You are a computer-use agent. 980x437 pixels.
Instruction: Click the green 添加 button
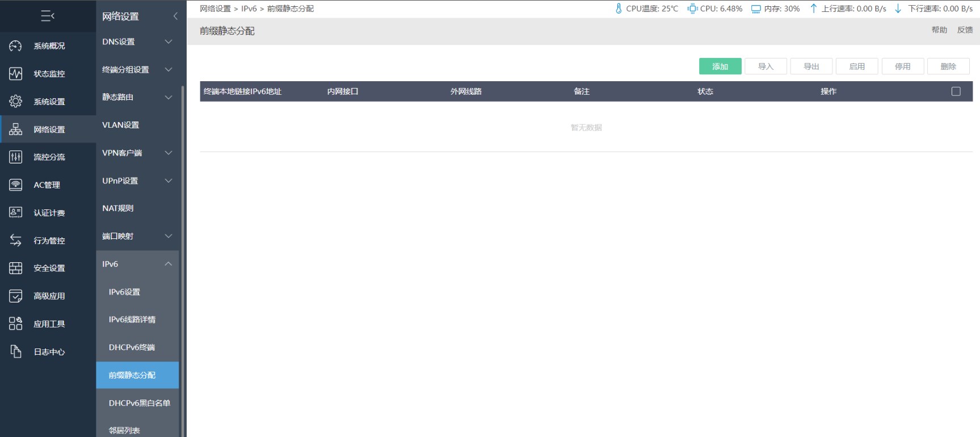[720, 66]
